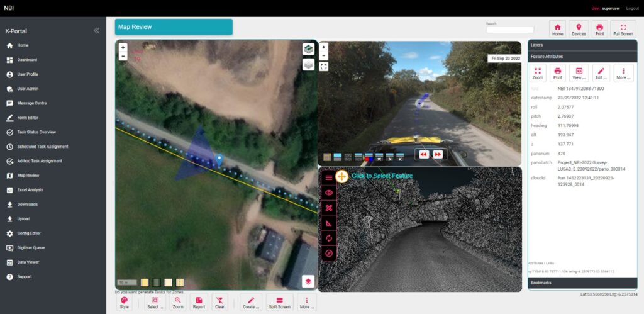644x314 pixels.
Task: Toggle map layers button at bottom-right of map
Action: tap(308, 281)
